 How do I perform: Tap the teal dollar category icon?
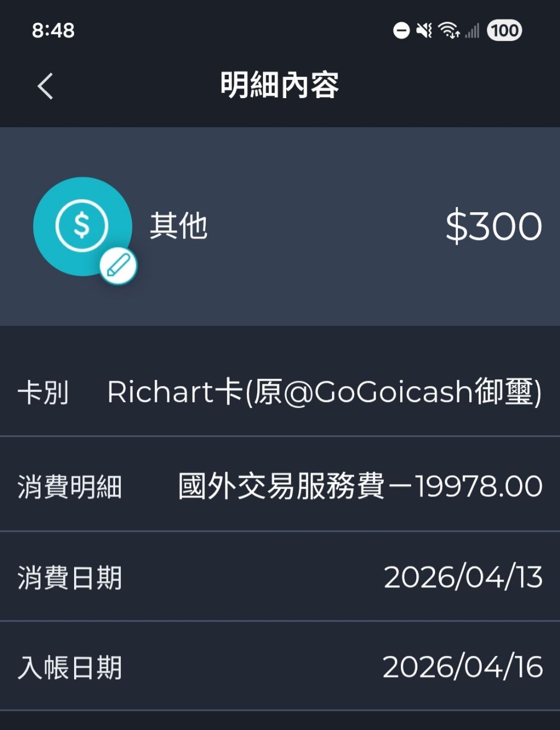(x=81, y=226)
